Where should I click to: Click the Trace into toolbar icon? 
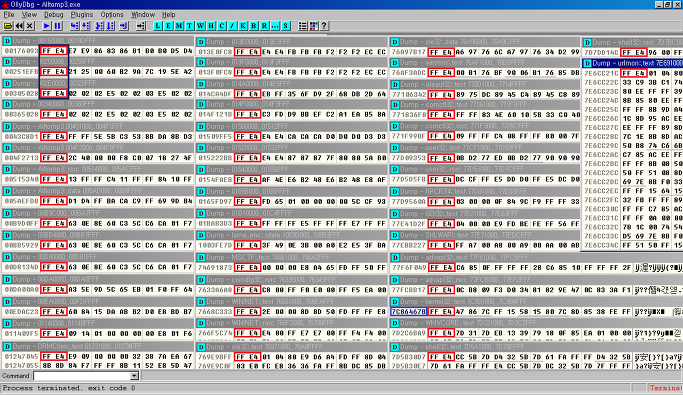(99, 26)
